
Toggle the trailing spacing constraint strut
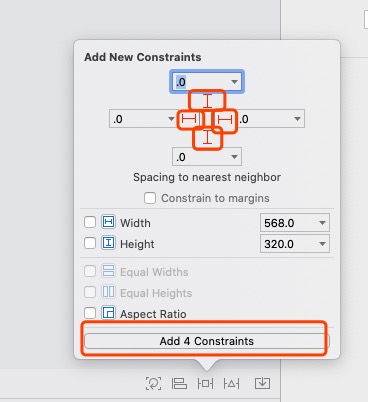(x=225, y=119)
